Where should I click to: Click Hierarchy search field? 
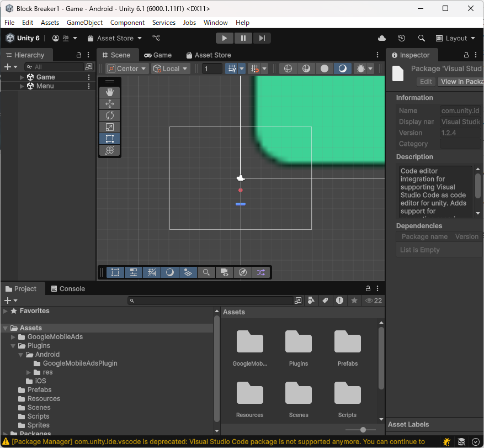pos(54,67)
